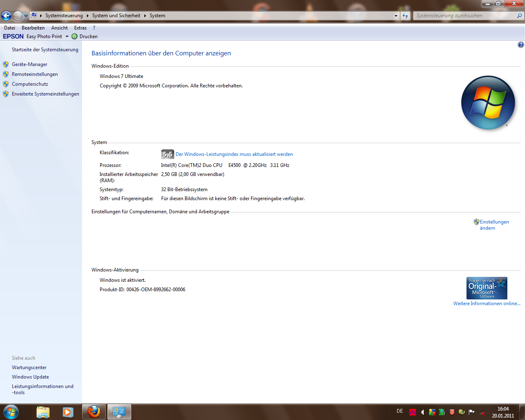Open Easy Photo Print dropdown arrow
The image size is (525, 420).
point(67,37)
